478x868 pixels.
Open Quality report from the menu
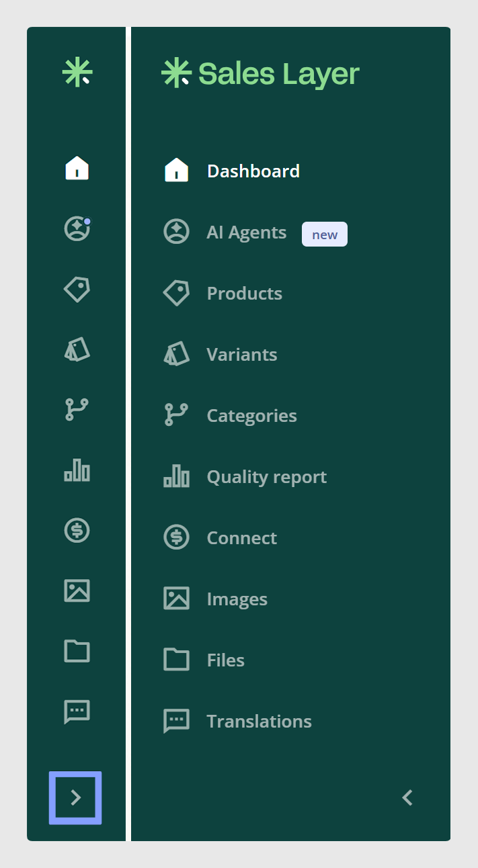(245, 477)
